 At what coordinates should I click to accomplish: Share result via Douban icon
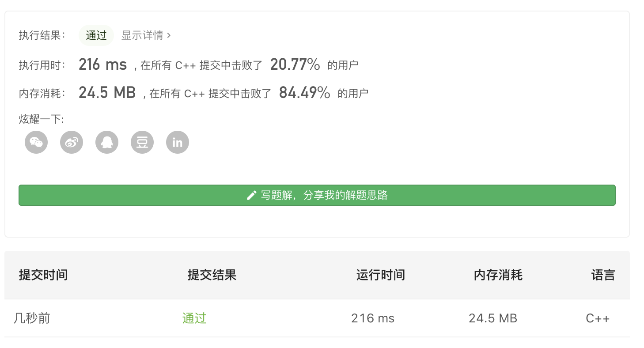click(x=142, y=142)
